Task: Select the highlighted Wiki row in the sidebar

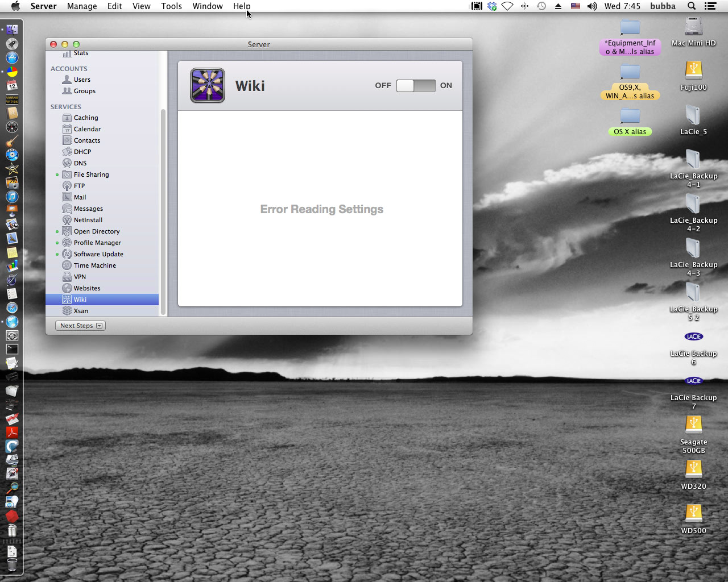Action: pyautogui.click(x=102, y=300)
